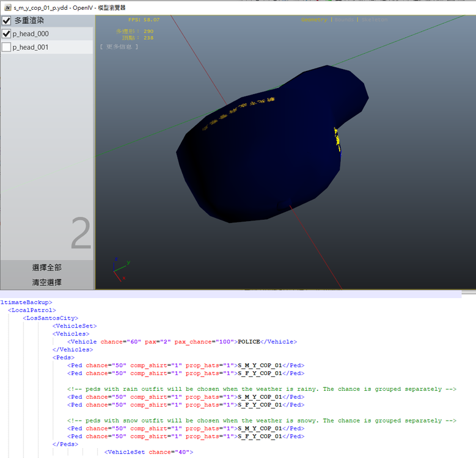Switch to the Bounds view tab
Screen dimensions: 476x458
[345, 20]
